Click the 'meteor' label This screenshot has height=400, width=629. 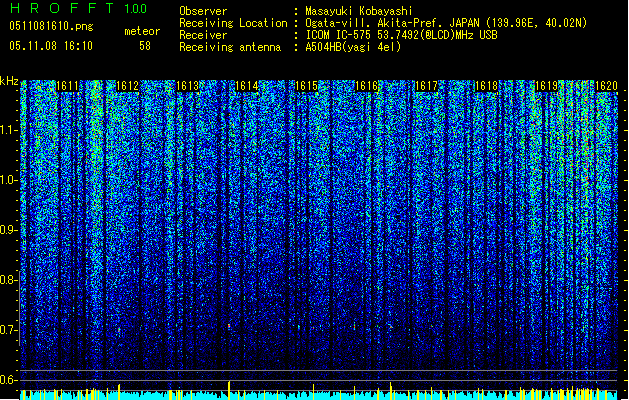point(142,31)
